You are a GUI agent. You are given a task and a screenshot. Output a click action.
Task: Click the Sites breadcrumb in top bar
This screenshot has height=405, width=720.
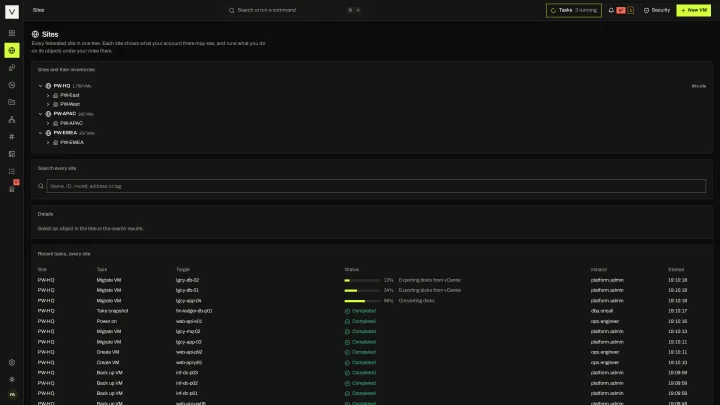39,10
